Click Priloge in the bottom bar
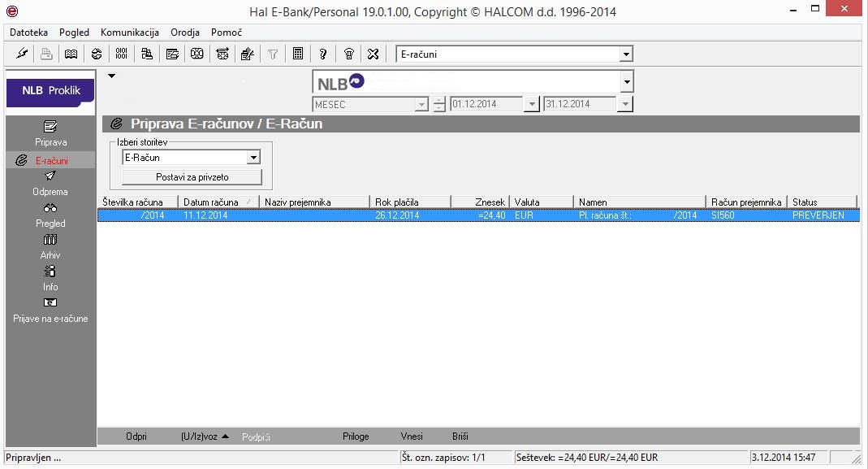 point(356,436)
